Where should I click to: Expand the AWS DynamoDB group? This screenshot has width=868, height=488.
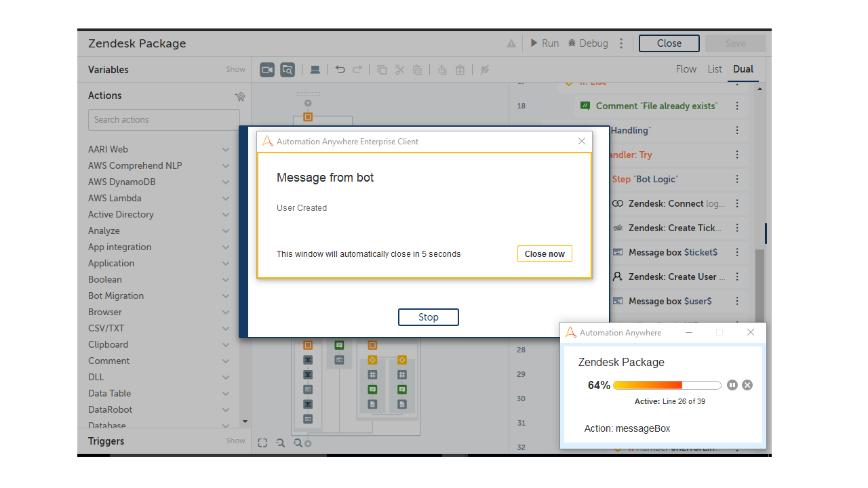coord(226,182)
